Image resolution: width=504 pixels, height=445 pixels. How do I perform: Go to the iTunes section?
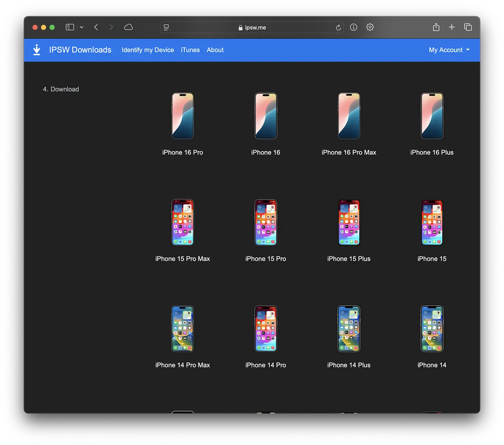click(190, 50)
